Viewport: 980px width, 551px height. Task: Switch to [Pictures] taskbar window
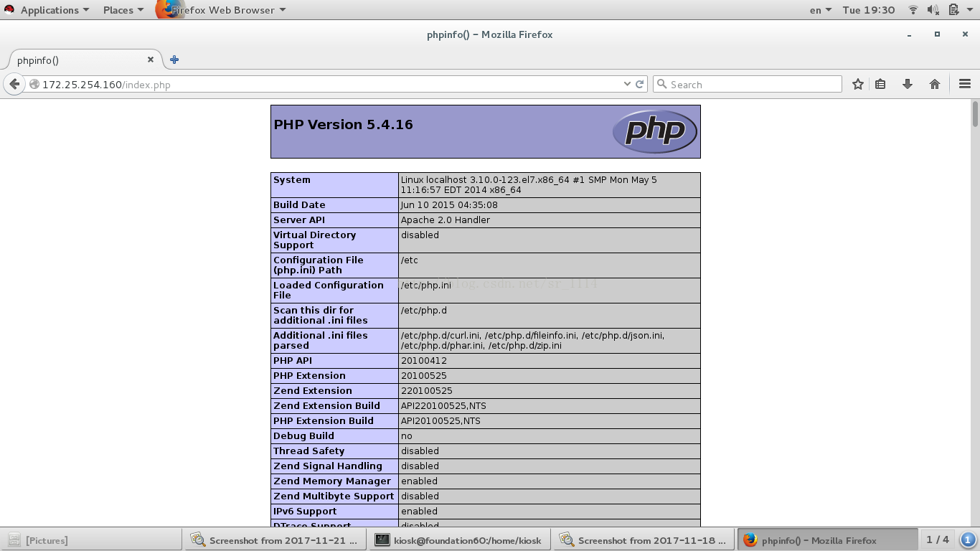(92, 540)
